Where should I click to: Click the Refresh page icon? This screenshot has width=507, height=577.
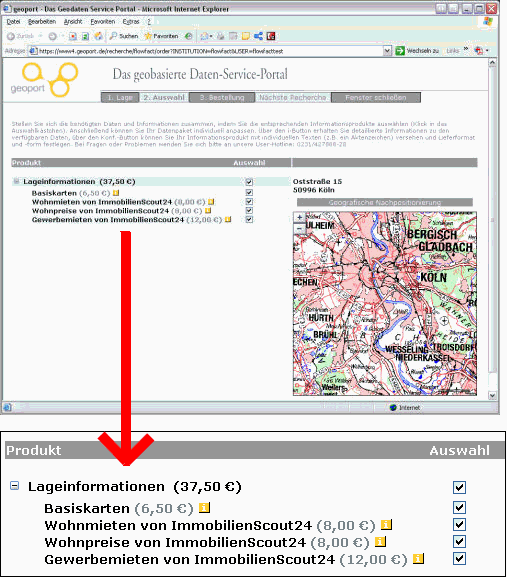click(x=85, y=36)
